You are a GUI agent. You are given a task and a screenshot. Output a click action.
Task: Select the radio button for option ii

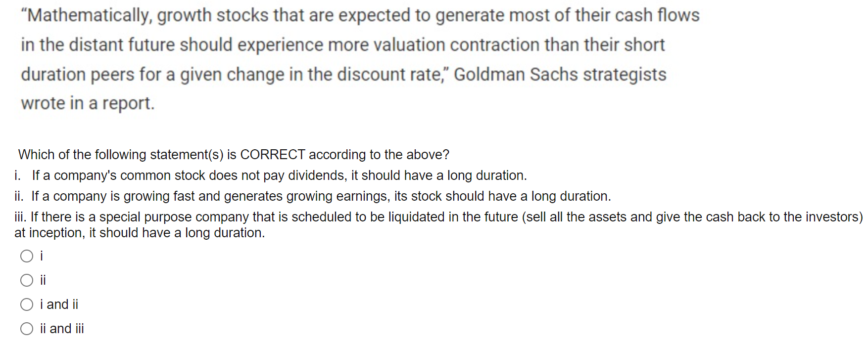tap(27, 280)
